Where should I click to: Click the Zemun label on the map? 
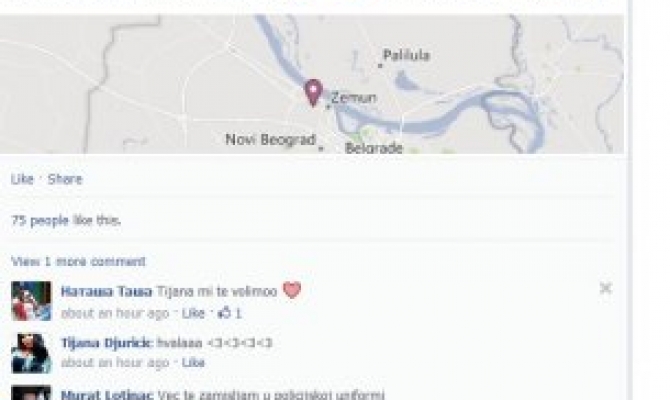pos(354,98)
